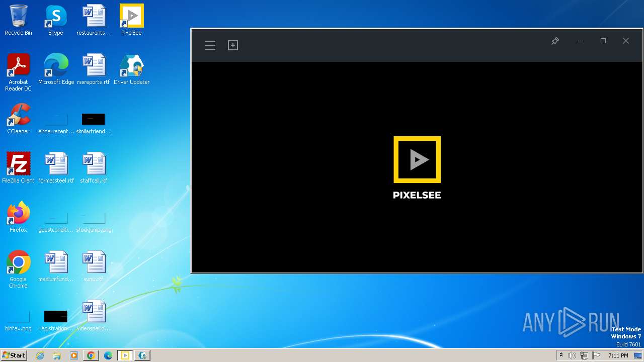This screenshot has height=362, width=644.
Task: Open Google Chrome from the taskbar
Action: click(x=91, y=355)
